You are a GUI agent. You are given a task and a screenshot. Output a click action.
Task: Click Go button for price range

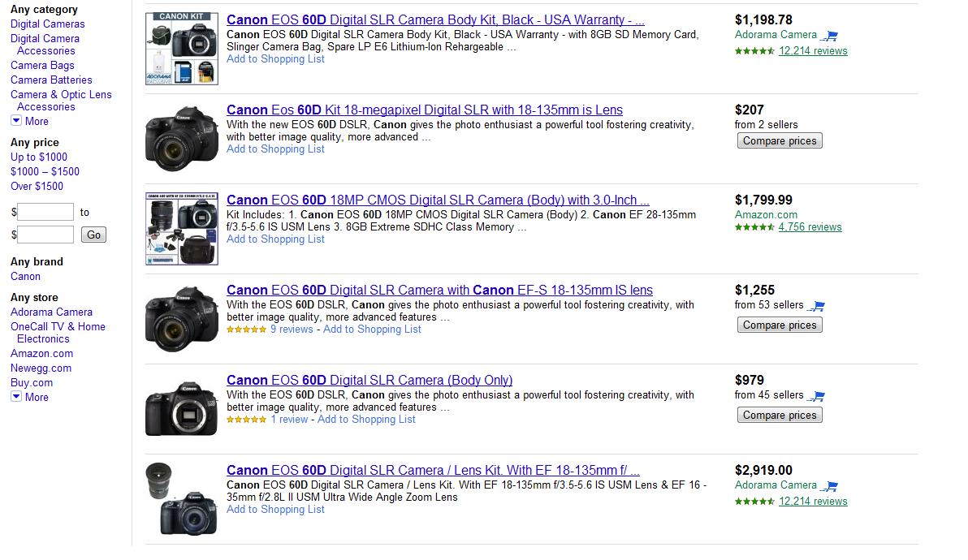94,235
